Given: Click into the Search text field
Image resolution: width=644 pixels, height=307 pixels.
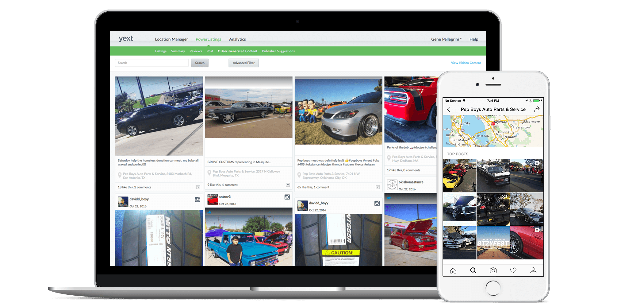Looking at the screenshot, I should coord(152,63).
